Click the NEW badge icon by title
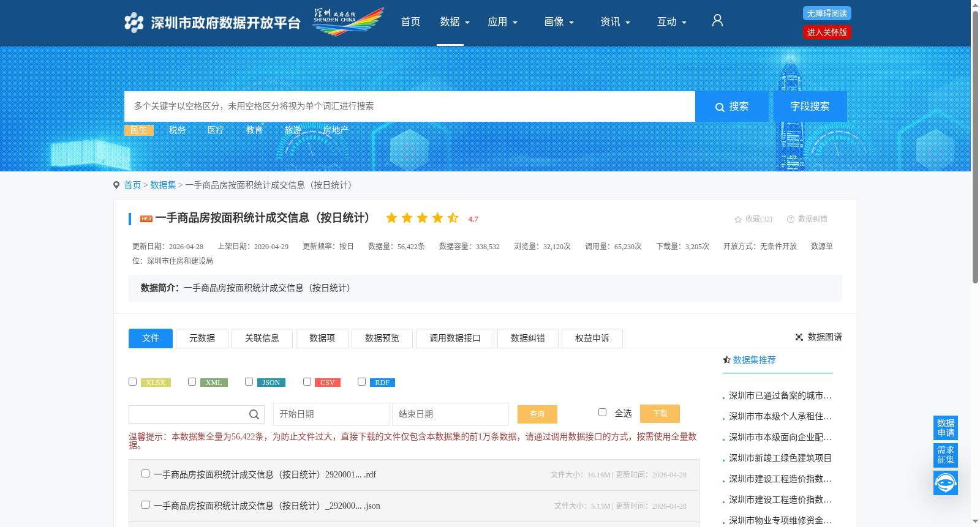The image size is (980, 527). (x=146, y=219)
